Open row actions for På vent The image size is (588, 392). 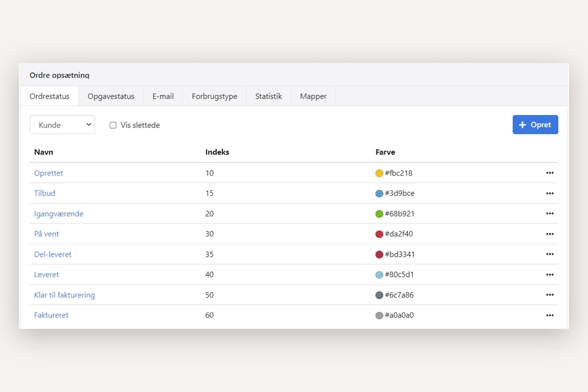(x=549, y=234)
